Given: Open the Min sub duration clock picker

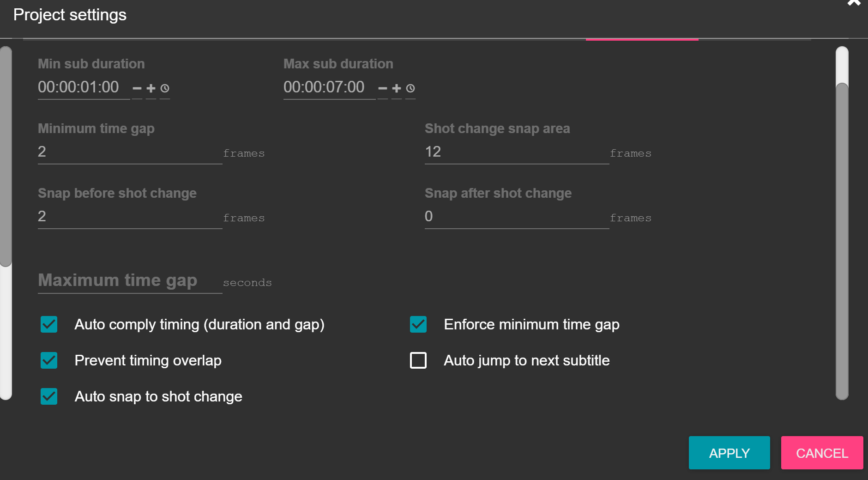Looking at the screenshot, I should click(164, 89).
